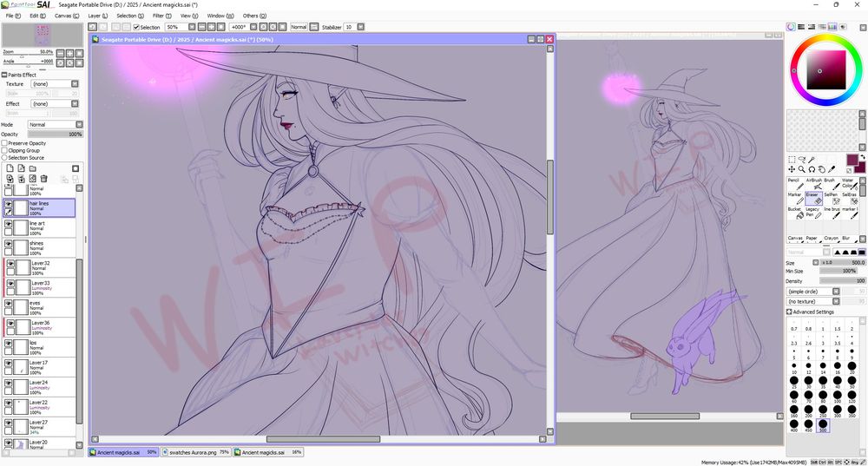Enable Clipping Group checkbox
The width and height of the screenshot is (868, 466).
[4, 150]
